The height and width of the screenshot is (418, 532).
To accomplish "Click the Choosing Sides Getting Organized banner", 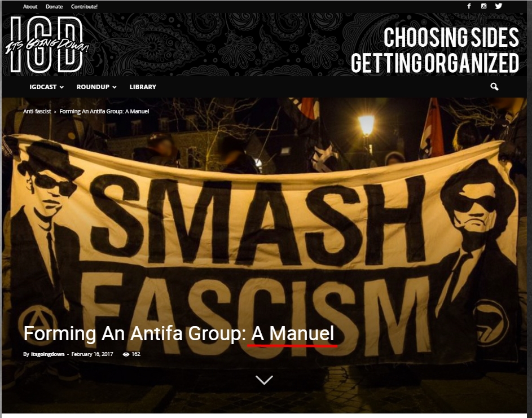I will coord(434,50).
